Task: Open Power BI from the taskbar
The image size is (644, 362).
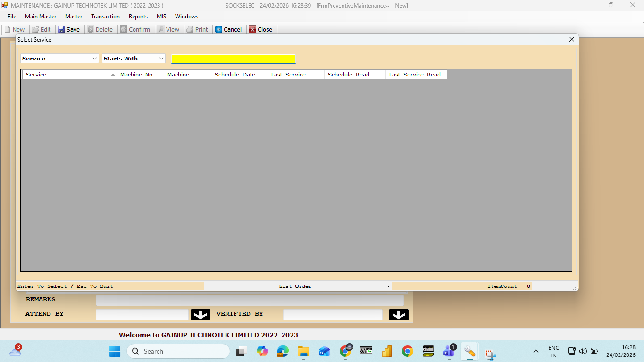Action: 387,351
